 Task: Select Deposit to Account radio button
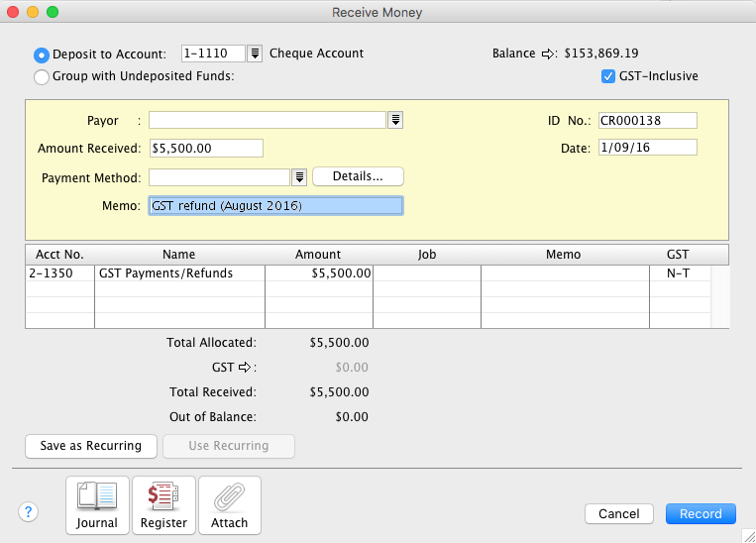tap(42, 54)
